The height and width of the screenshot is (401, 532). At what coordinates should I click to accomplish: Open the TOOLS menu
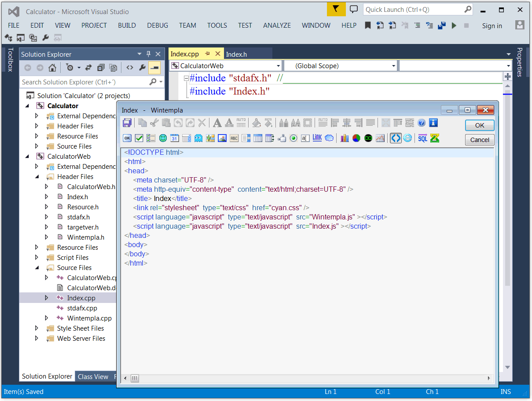pos(217,25)
